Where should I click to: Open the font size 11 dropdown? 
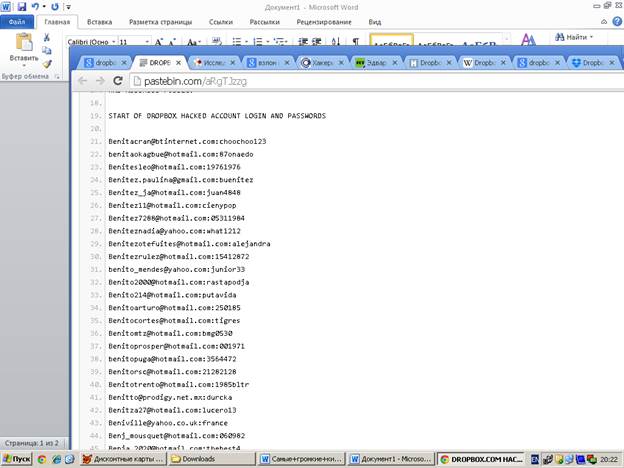[x=147, y=42]
